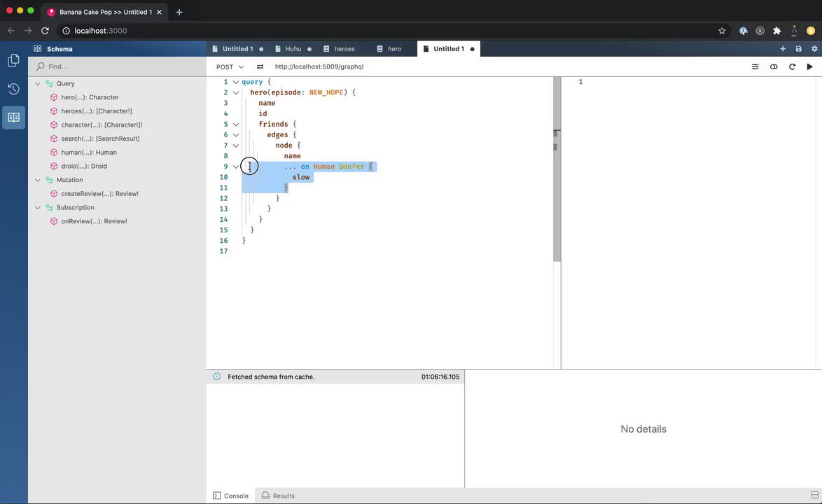Fold code at line 5 friends
This screenshot has height=504, width=822.
[236, 125]
